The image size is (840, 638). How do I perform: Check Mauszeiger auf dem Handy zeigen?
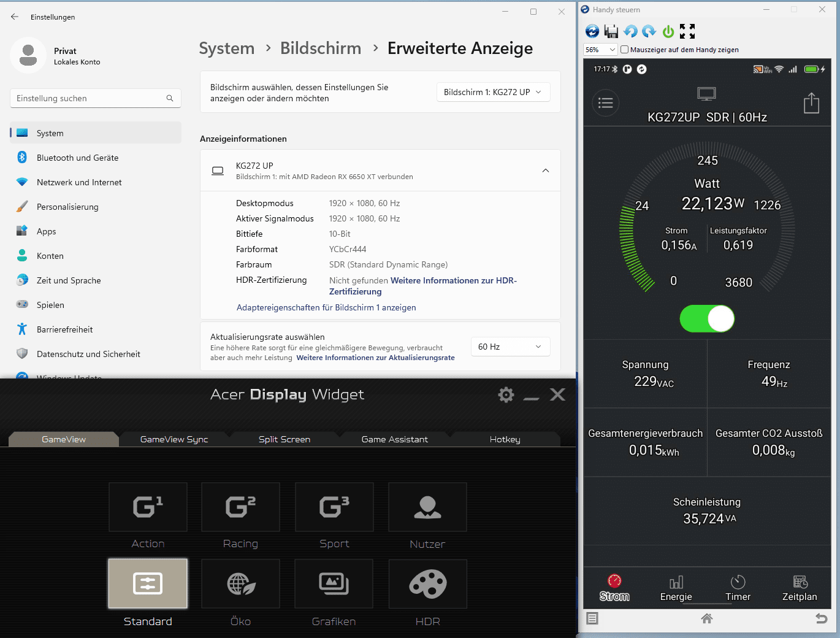point(624,50)
